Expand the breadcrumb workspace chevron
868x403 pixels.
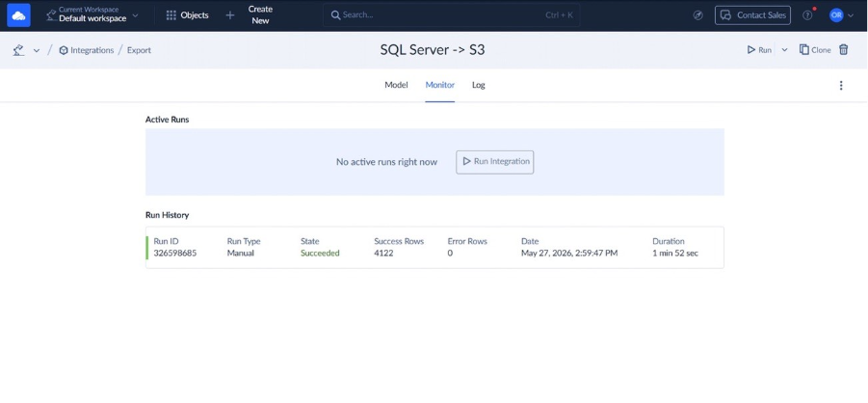37,50
